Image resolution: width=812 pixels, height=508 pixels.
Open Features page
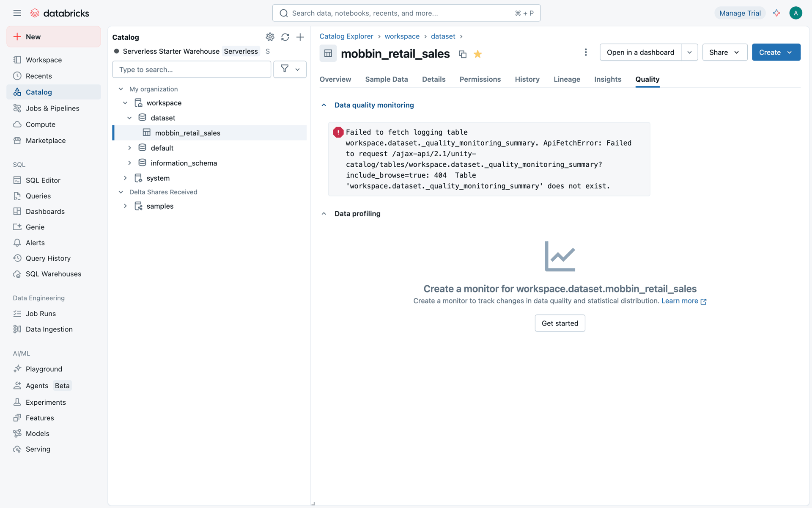(x=54, y=418)
